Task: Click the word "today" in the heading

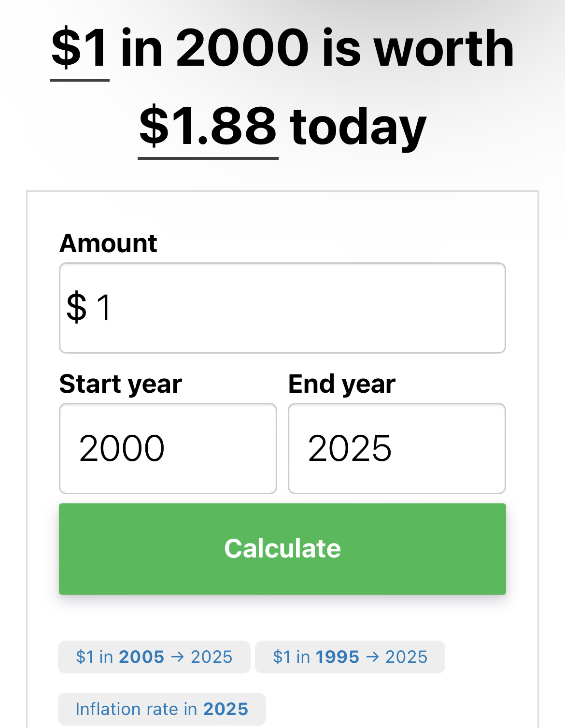Action: click(x=358, y=127)
